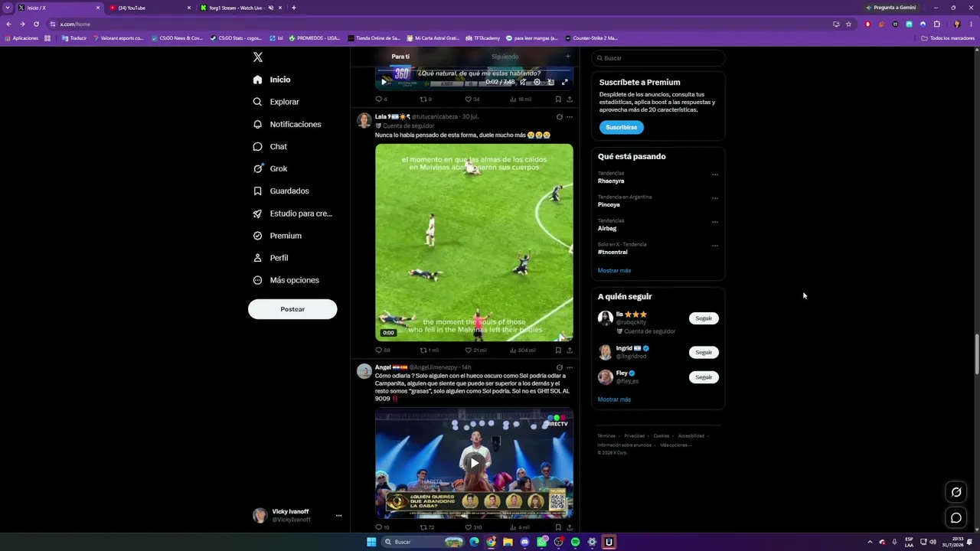Open the Windows Start menu
980x551 pixels.
click(371, 542)
